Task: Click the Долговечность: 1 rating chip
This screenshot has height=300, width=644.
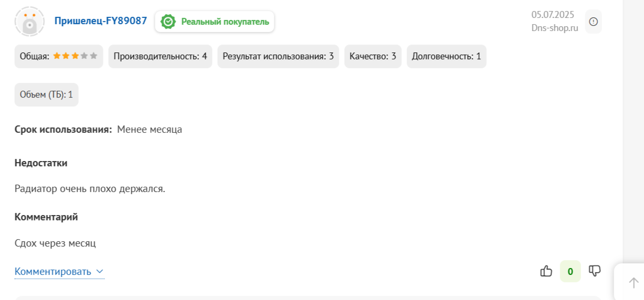Action: pos(446,56)
